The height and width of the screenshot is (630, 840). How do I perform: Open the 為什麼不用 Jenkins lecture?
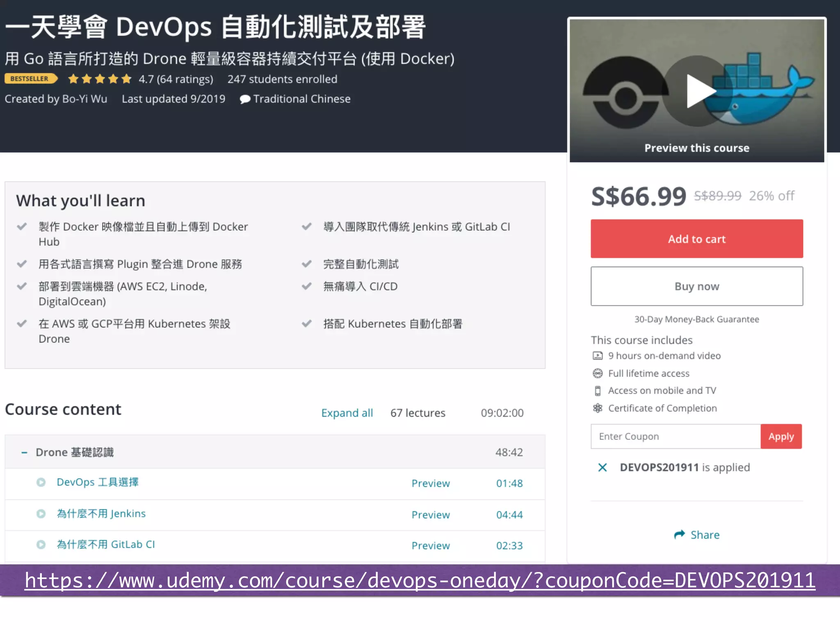tap(101, 514)
